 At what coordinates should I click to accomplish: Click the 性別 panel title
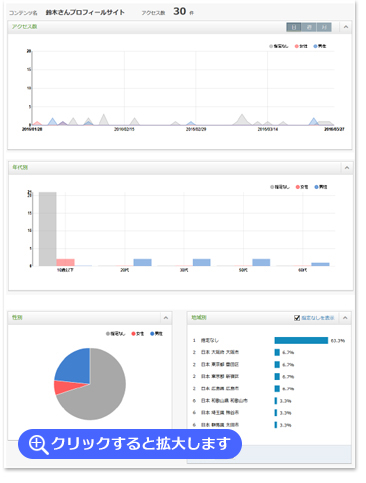(17, 318)
